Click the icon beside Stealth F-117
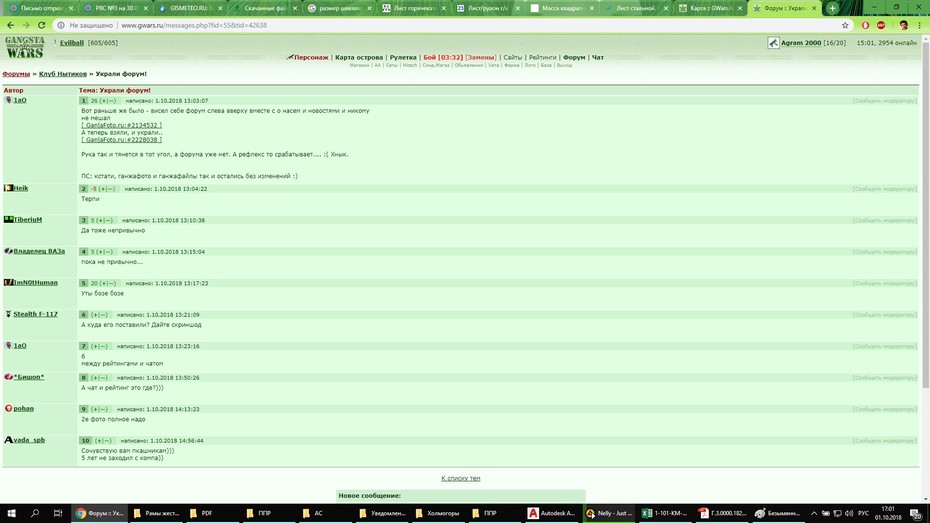This screenshot has height=523, width=930. pyautogui.click(x=8, y=314)
